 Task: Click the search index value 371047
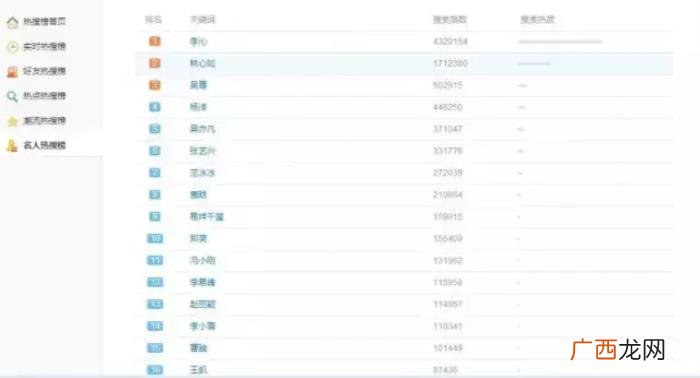pyautogui.click(x=447, y=129)
